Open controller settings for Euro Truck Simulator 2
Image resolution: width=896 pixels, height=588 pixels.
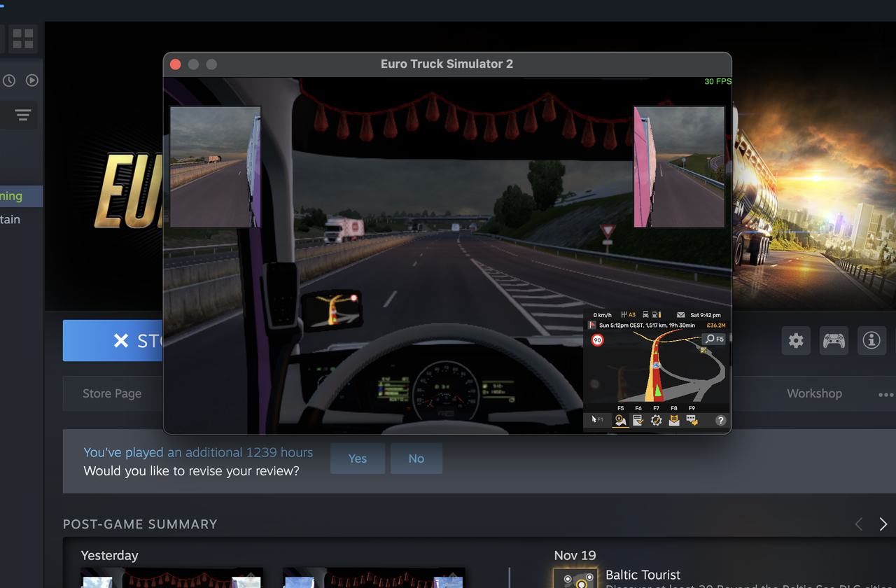(x=834, y=341)
